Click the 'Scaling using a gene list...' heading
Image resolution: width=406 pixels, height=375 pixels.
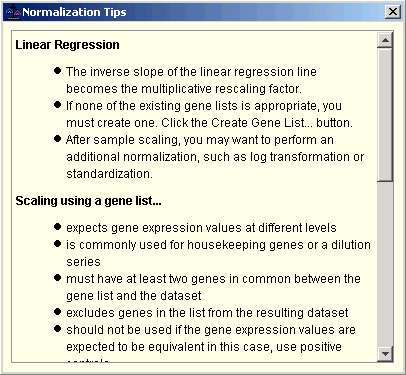tap(89, 201)
